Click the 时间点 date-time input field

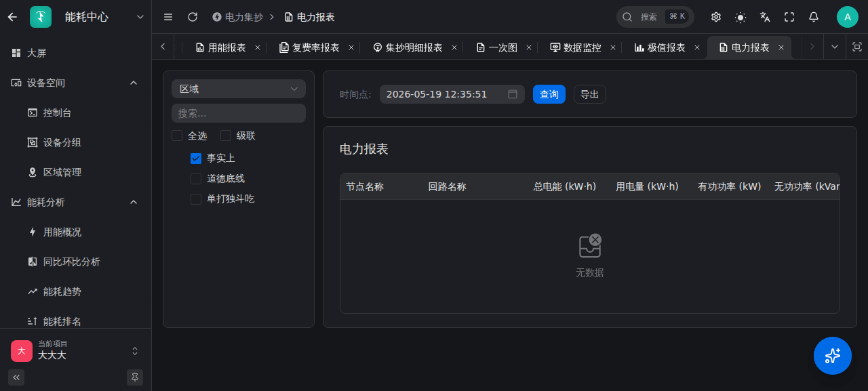pos(452,94)
